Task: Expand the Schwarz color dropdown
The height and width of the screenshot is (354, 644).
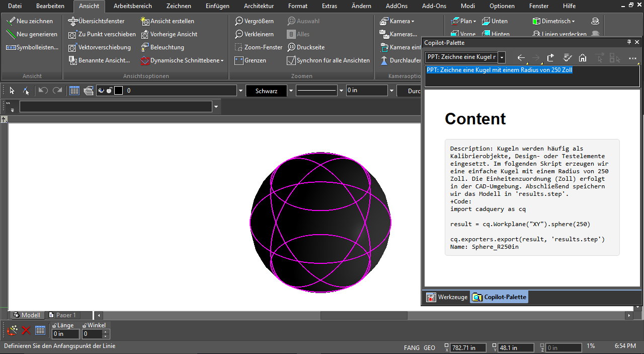Action: coord(290,91)
